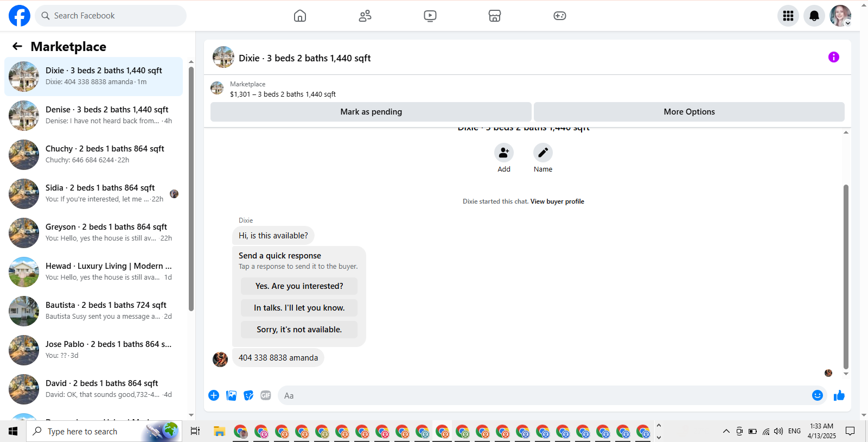Mark the listing as pending
The image size is (868, 442).
[x=371, y=112]
